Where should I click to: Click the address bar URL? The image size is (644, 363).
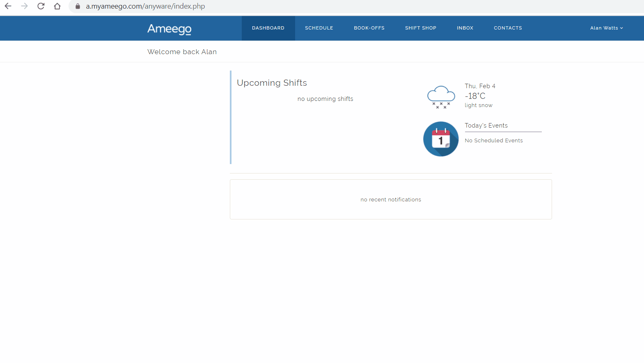[x=145, y=6]
